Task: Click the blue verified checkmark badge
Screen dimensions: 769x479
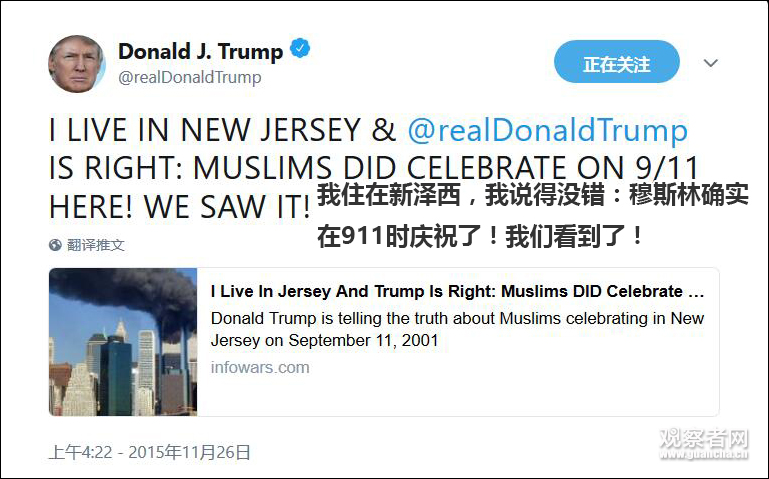Action: point(300,48)
